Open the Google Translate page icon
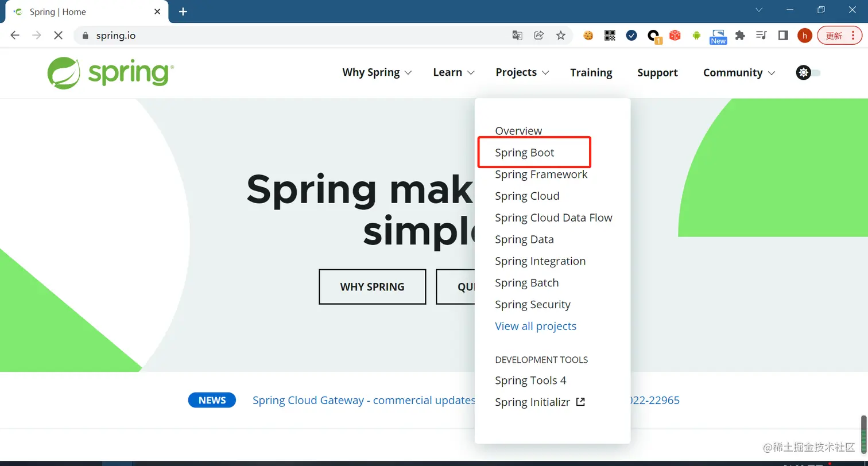The image size is (868, 466). [517, 36]
